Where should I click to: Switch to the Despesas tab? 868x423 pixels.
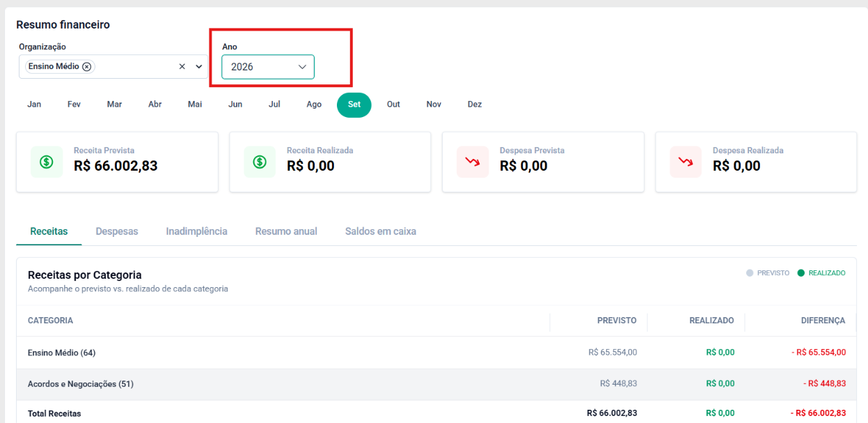pos(117,231)
